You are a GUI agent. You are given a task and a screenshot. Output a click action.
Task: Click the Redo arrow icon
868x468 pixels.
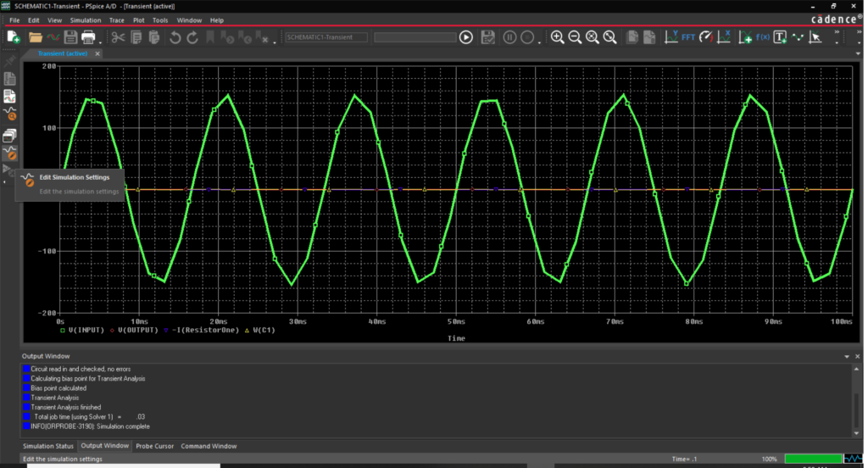pyautogui.click(x=192, y=37)
